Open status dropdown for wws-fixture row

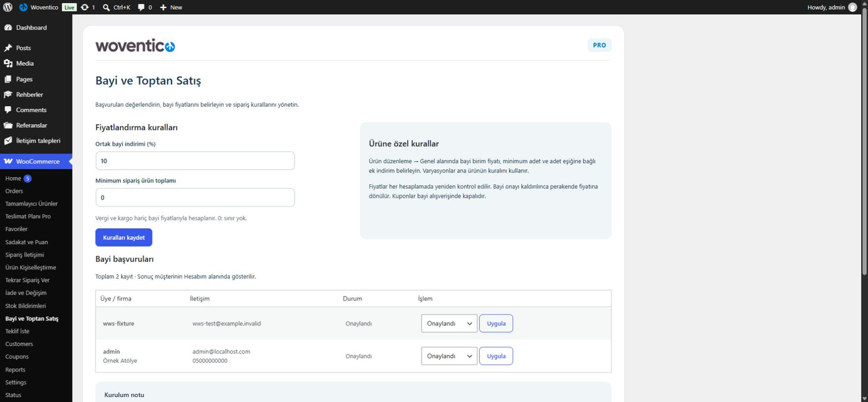tap(449, 323)
